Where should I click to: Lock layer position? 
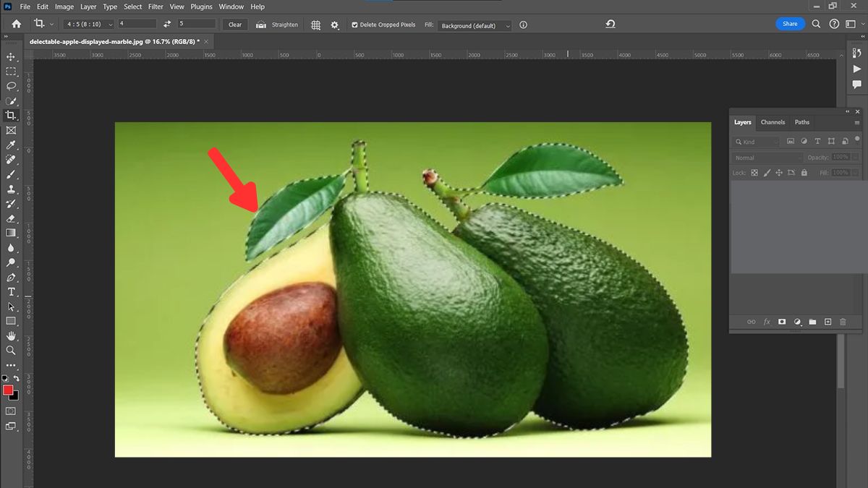tap(779, 173)
